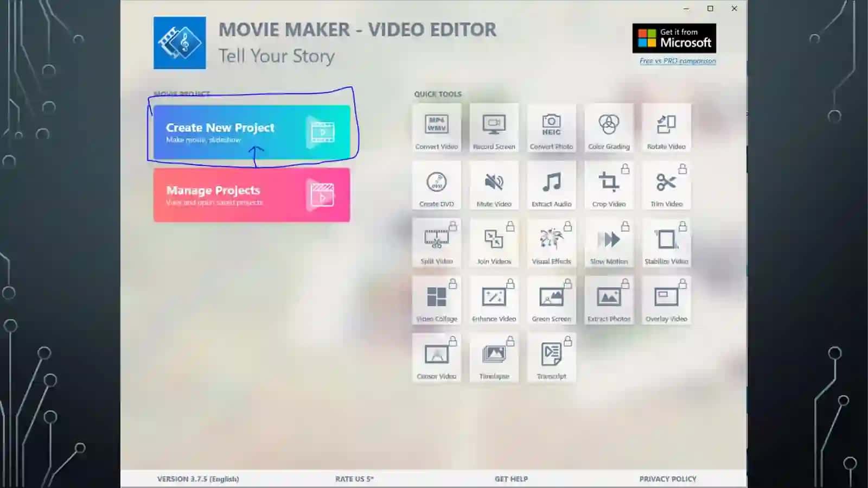Choose the Overlay Video tool
Screen dimensions: 868x488
[x=667, y=300]
